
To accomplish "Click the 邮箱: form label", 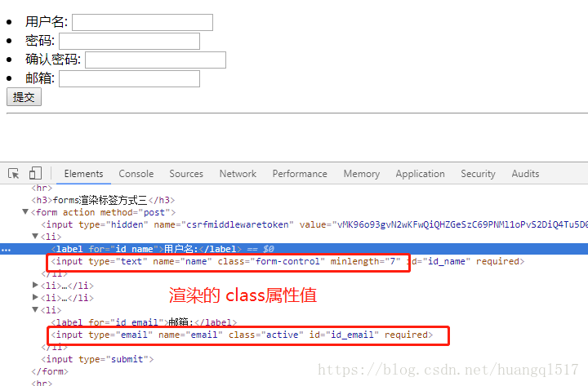I will [x=40, y=78].
